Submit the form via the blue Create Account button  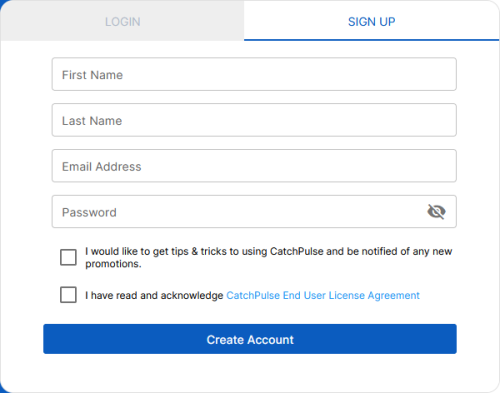(250, 339)
